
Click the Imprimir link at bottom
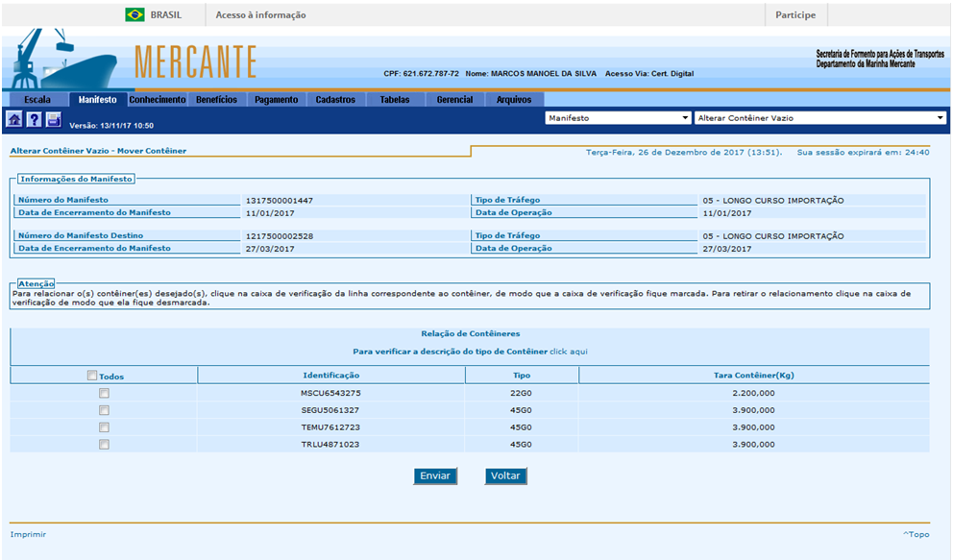coord(28,534)
